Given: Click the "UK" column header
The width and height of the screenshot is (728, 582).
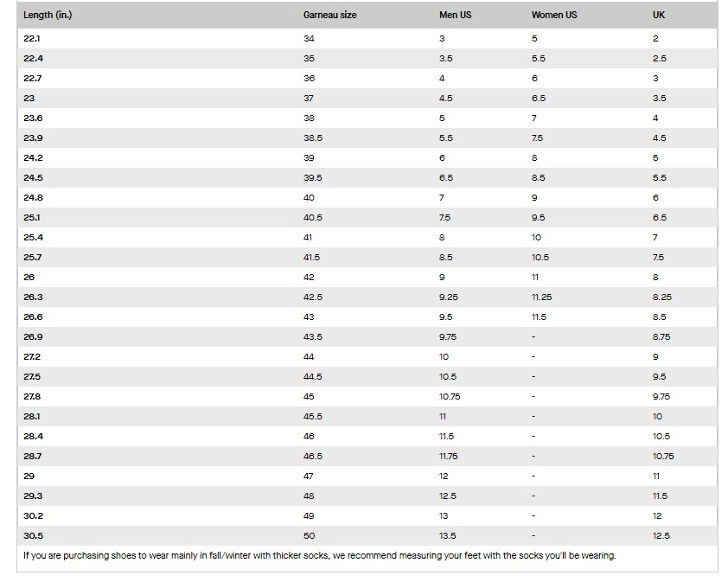Looking at the screenshot, I should point(659,16).
